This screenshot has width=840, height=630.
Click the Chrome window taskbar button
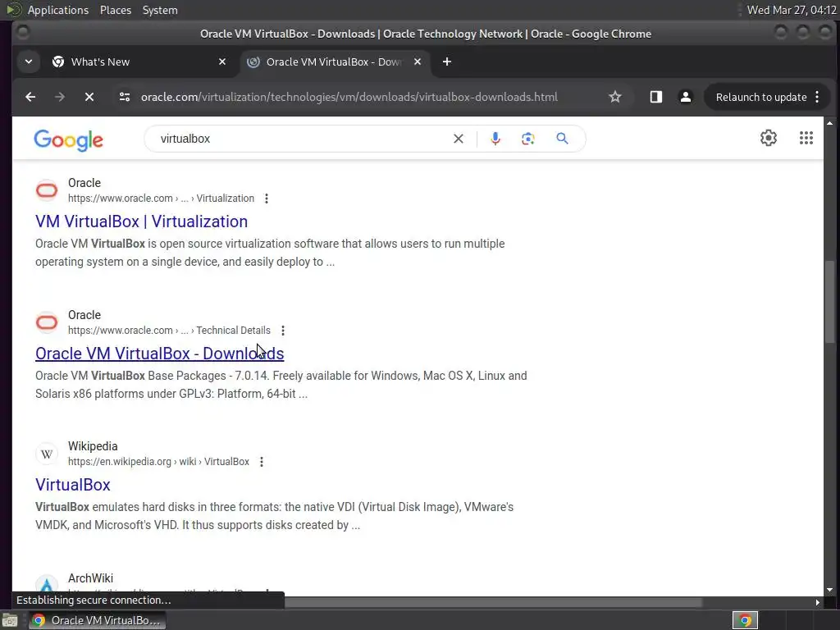97,620
